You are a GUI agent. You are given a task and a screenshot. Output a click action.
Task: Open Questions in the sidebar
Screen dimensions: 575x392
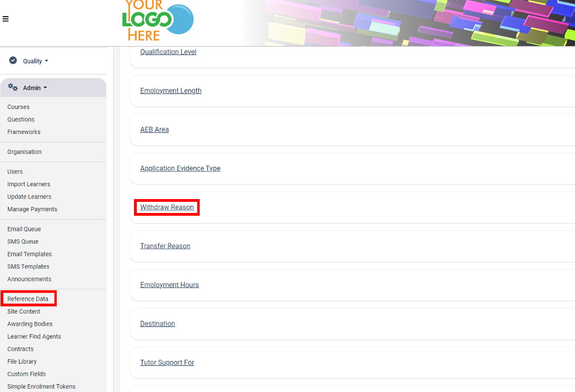pyautogui.click(x=21, y=120)
